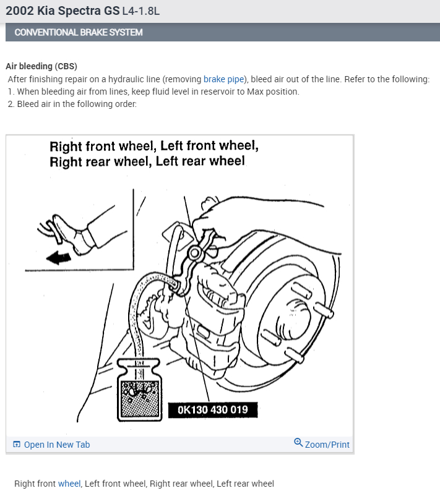Click the 'Air bleeding (CBS)' heading
This screenshot has width=440, height=504.
click(41, 66)
